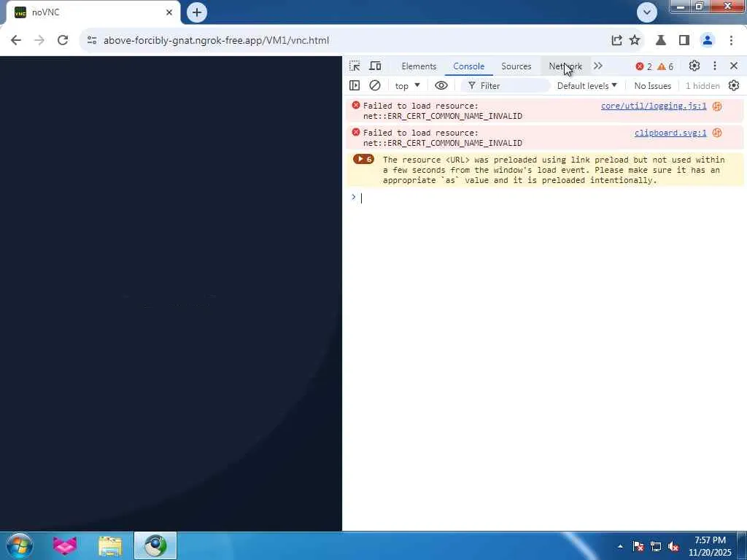Create a live expression with eye icon
Screen dimensions: 747x560
[441, 86]
